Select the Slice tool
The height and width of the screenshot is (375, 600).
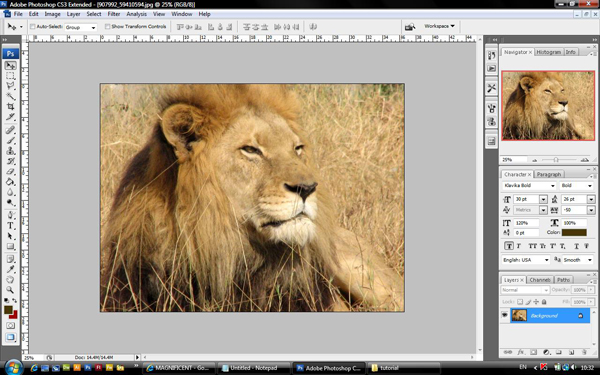pos(10,117)
